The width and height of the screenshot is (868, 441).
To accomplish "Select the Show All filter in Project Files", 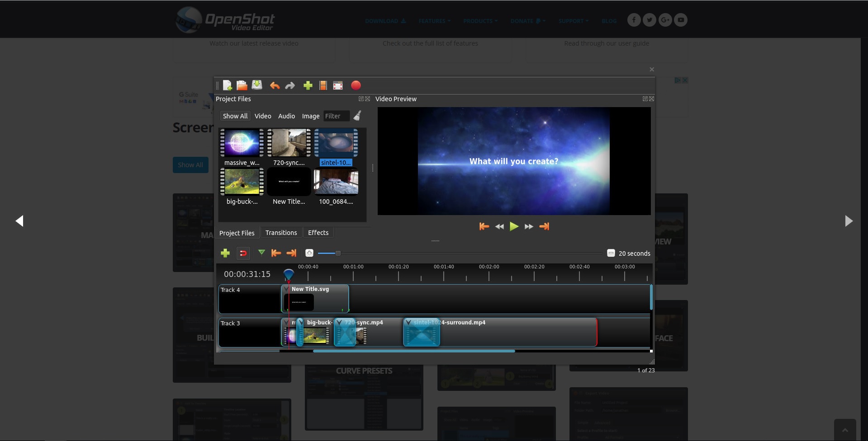I will point(235,116).
